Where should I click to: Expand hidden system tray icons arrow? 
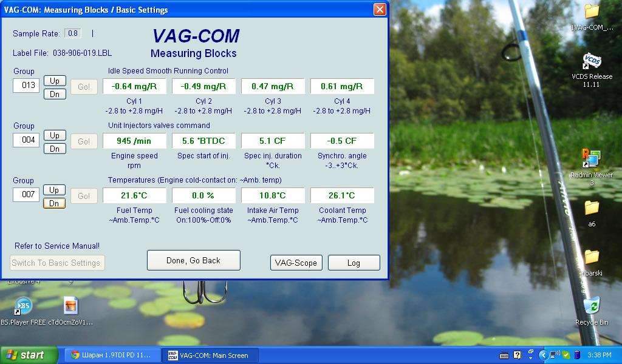pos(544,355)
